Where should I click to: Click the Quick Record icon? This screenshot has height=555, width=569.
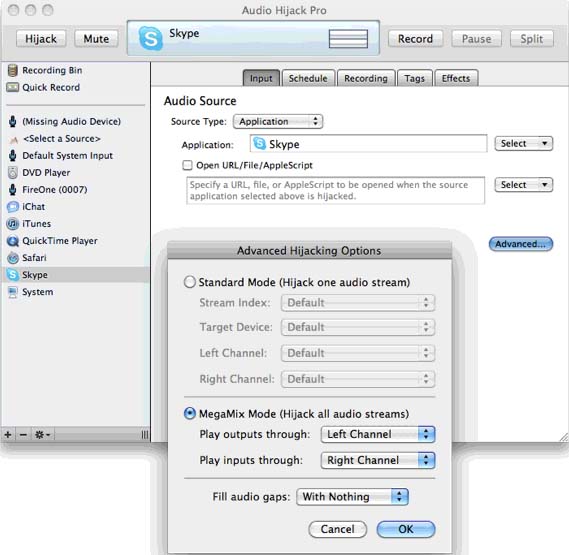pyautogui.click(x=12, y=87)
